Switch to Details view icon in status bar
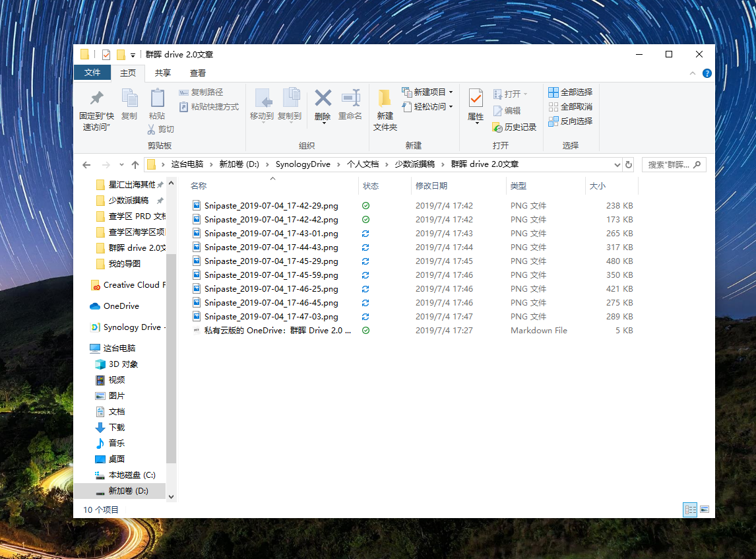Viewport: 756px width, 559px height. [x=691, y=510]
